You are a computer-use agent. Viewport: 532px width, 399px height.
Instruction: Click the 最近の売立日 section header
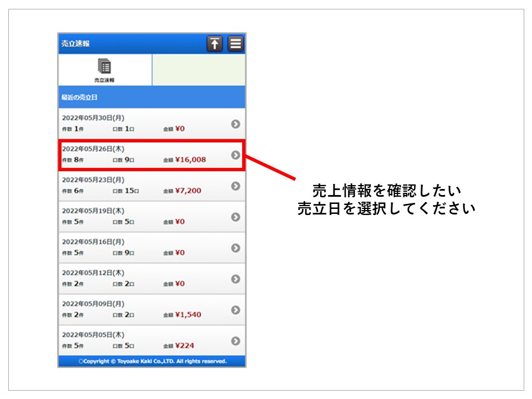click(x=80, y=98)
